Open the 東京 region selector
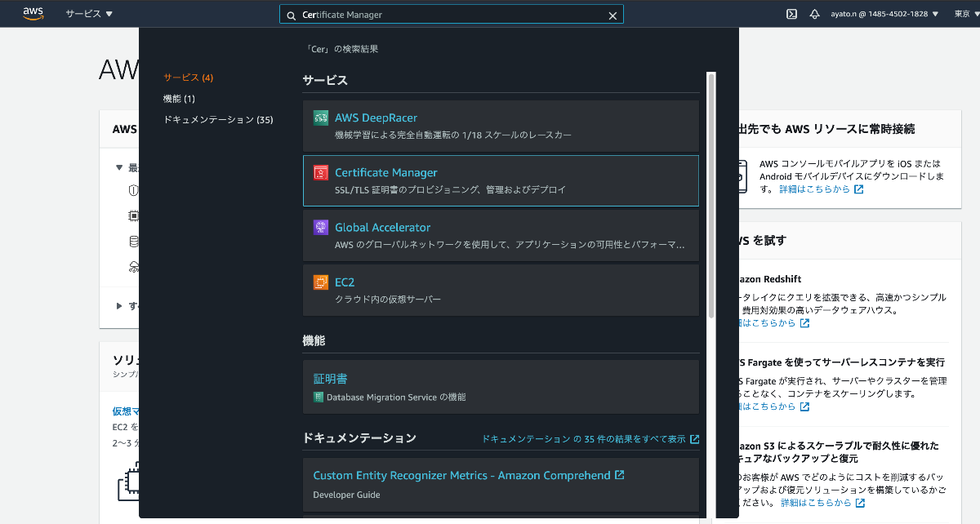 point(967,14)
